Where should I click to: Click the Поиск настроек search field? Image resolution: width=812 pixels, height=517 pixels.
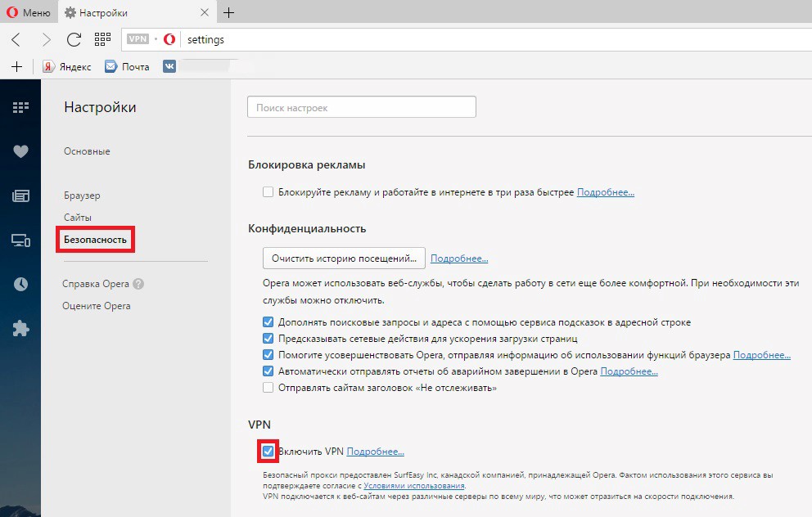pyautogui.click(x=362, y=107)
